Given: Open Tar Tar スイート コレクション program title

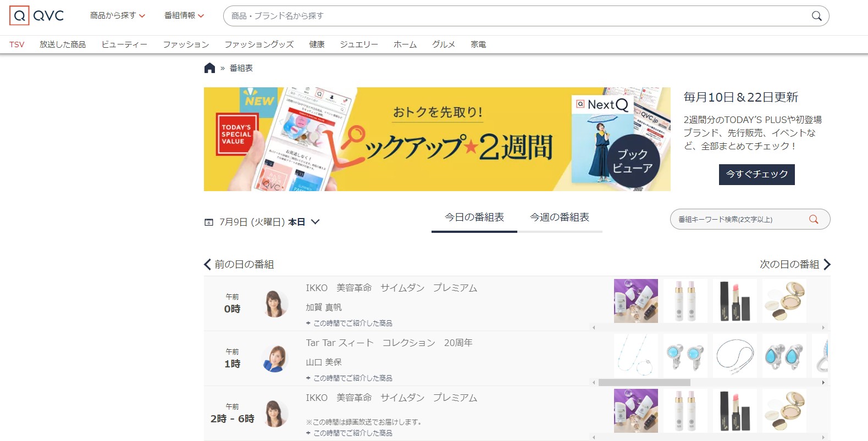Looking at the screenshot, I should 389,343.
